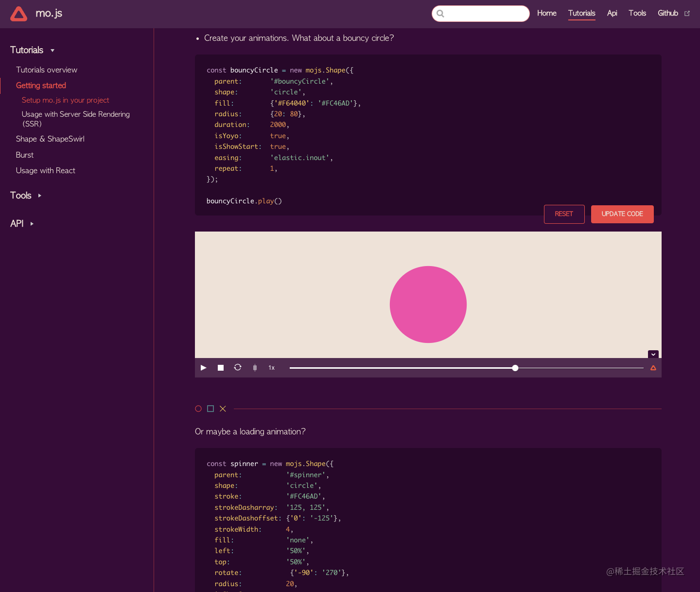Open the Github link in navigation
The height and width of the screenshot is (592, 700).
(x=668, y=13)
